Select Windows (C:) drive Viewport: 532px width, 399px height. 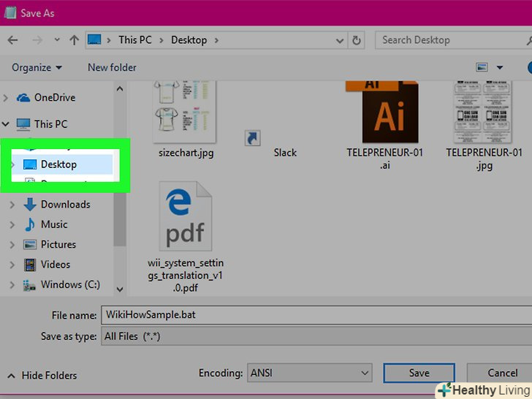pos(70,285)
